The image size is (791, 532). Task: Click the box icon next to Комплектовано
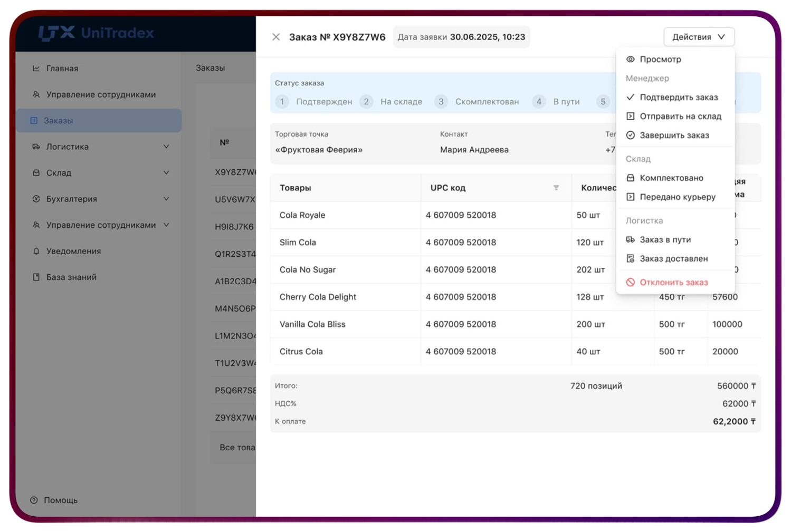[x=630, y=178]
